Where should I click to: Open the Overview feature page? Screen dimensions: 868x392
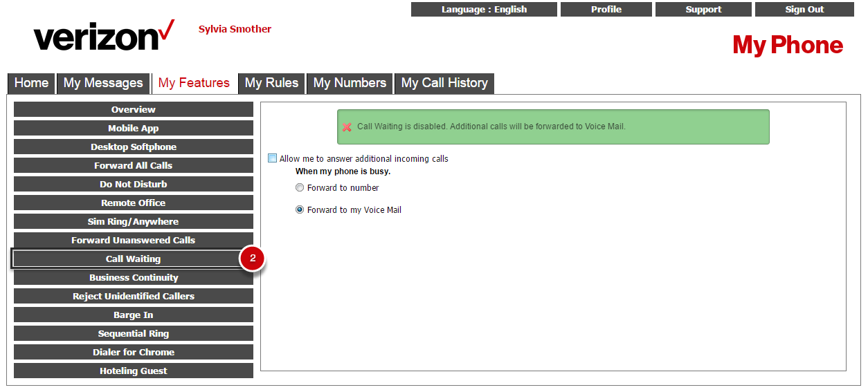click(x=134, y=109)
